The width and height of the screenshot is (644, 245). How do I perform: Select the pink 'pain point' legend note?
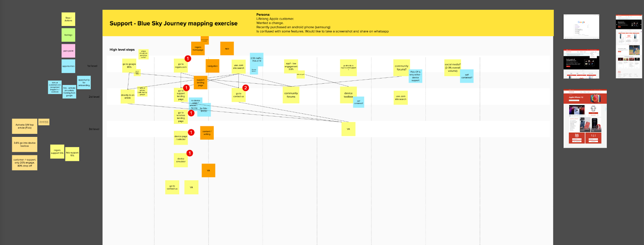pos(68,51)
